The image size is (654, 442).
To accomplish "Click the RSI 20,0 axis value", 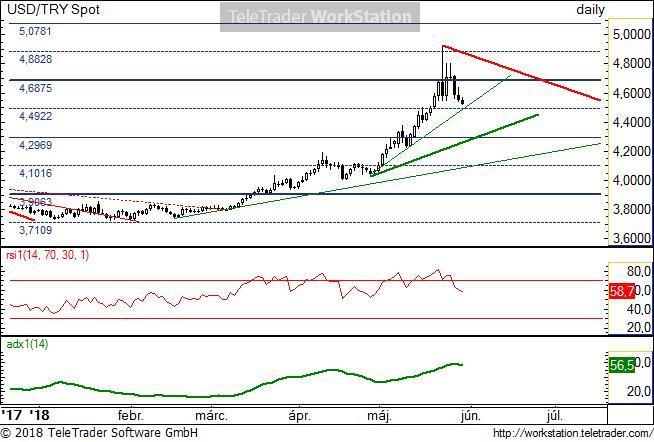I will [x=638, y=327].
